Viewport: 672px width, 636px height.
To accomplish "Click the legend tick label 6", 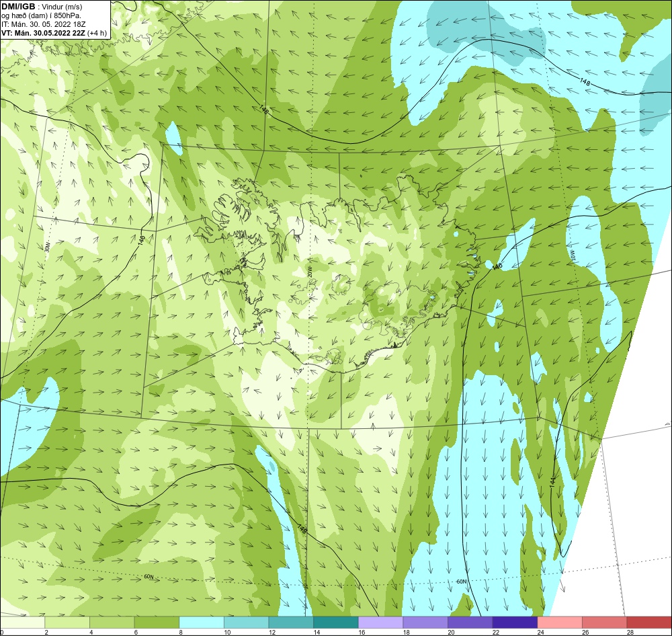I will (x=136, y=632).
